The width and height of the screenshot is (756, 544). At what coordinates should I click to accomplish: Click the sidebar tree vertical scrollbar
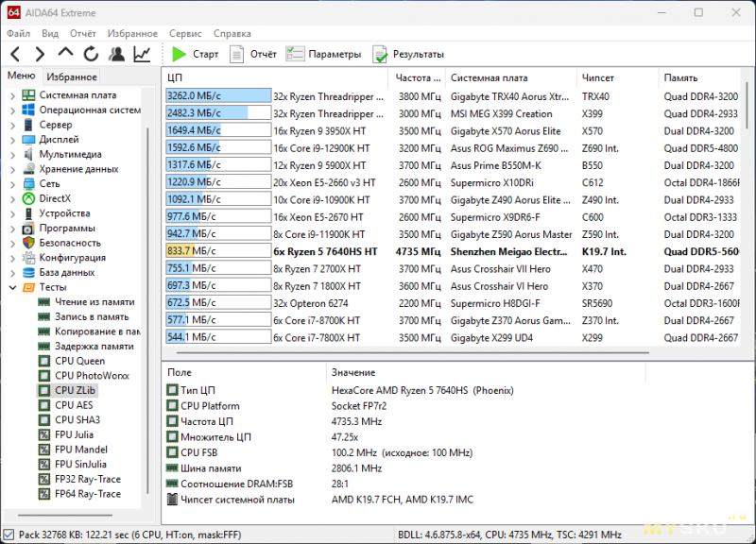pyautogui.click(x=147, y=311)
